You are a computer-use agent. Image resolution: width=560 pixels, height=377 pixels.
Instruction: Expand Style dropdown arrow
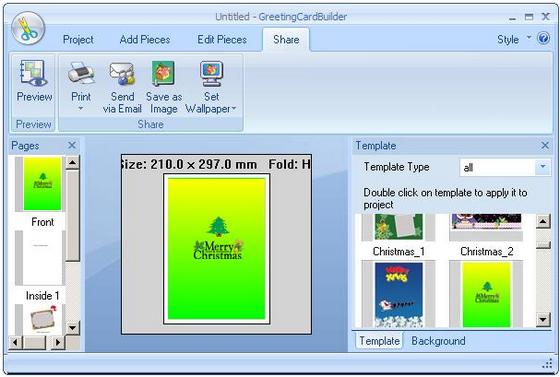529,37
